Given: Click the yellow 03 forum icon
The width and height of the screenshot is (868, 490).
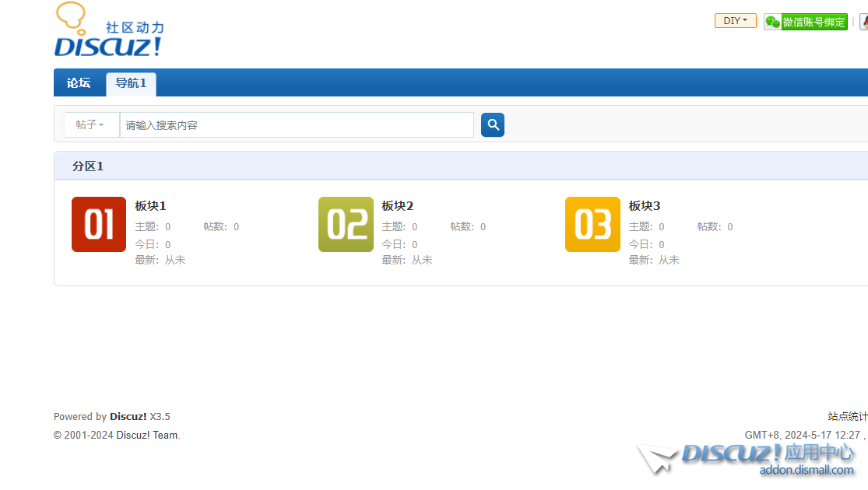Looking at the screenshot, I should point(593,224).
